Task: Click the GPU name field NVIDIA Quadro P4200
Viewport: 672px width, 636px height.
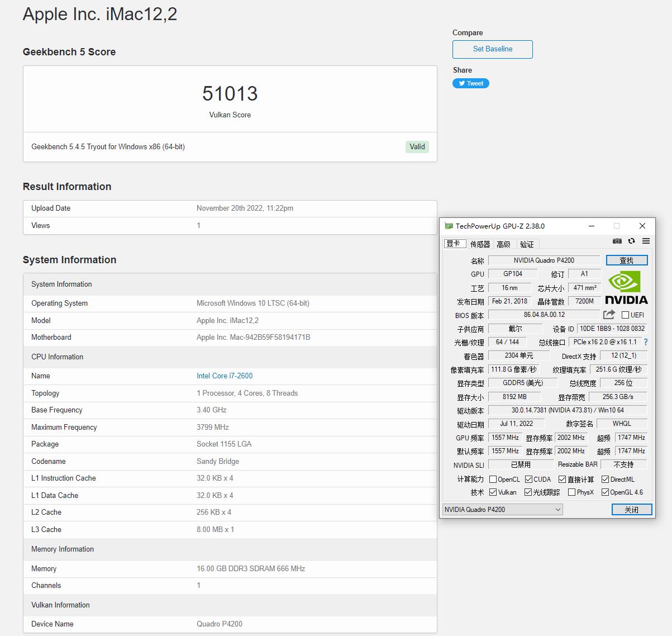Action: (544, 260)
